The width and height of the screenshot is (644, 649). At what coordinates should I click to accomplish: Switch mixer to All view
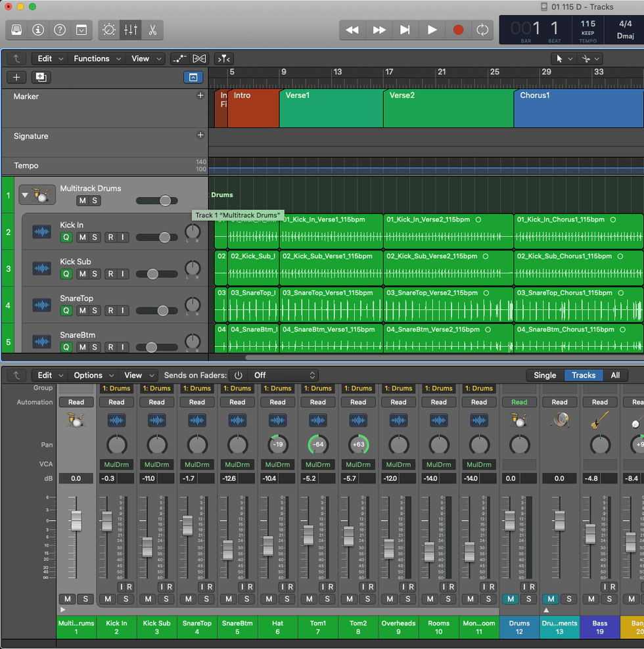615,375
